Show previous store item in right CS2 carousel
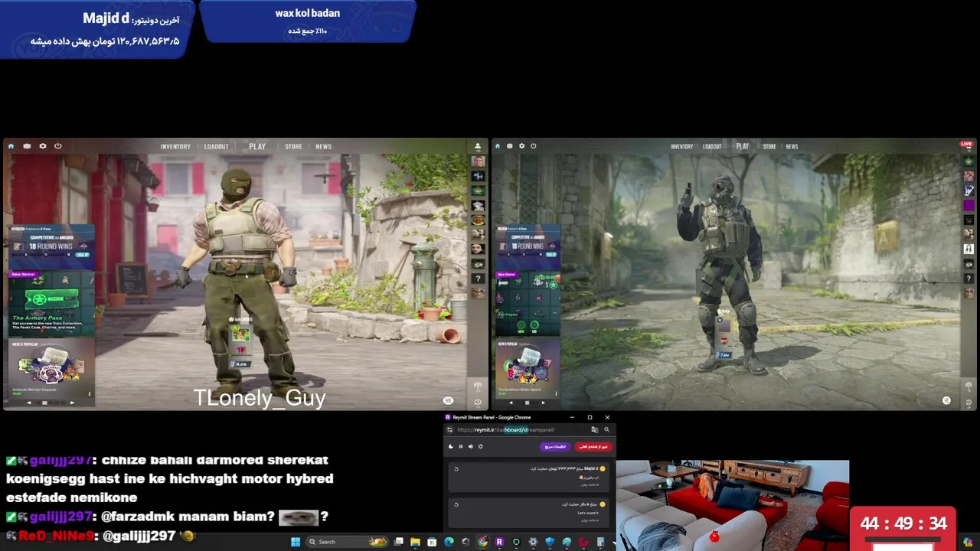 (x=511, y=403)
